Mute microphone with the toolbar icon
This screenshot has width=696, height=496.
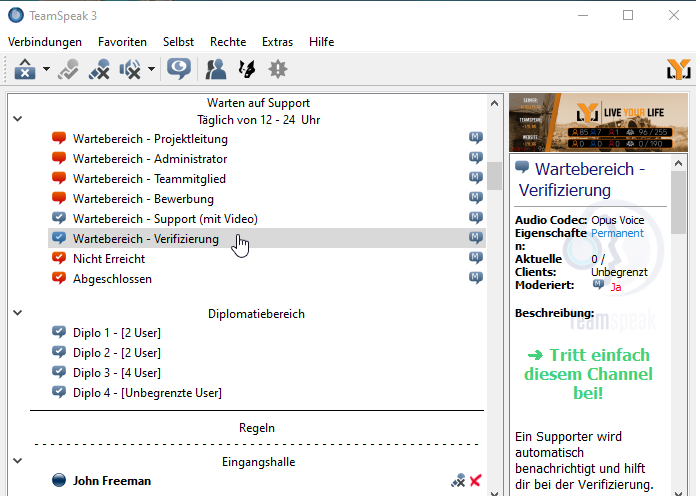99,69
